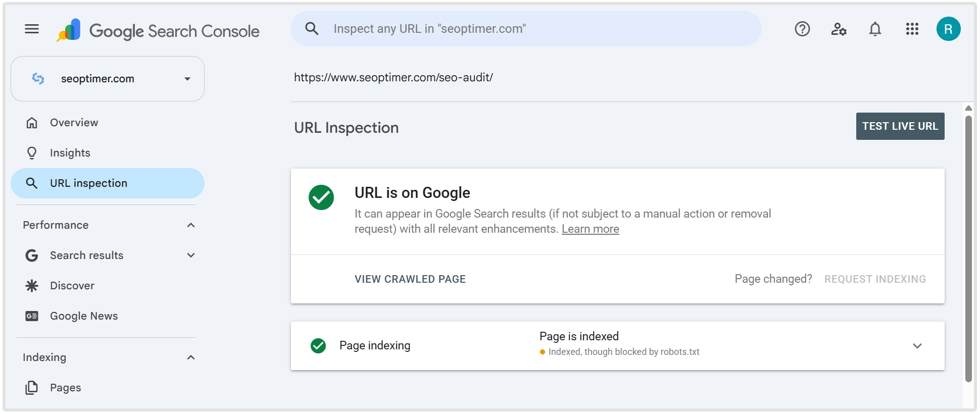Click the seoptimer.com property icon
This screenshot has width=980, height=414.
pyautogui.click(x=38, y=78)
